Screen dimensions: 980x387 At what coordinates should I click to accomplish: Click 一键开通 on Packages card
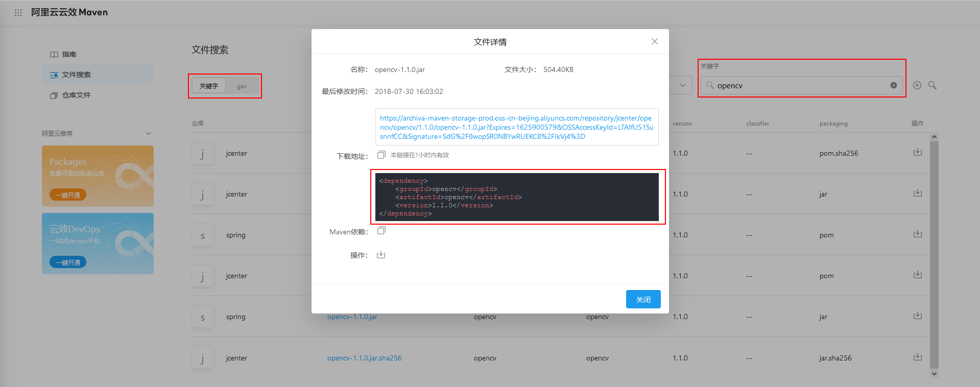click(68, 195)
